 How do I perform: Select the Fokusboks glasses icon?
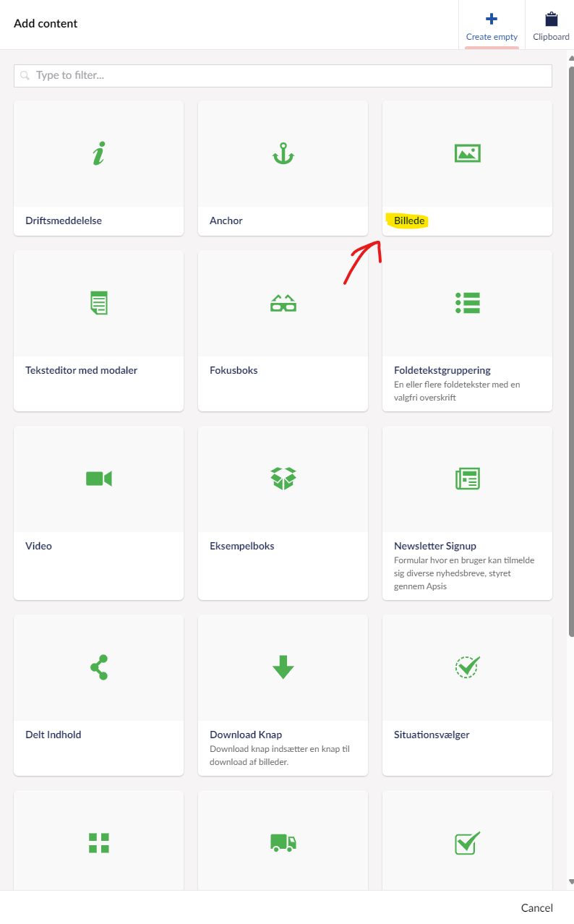283,303
